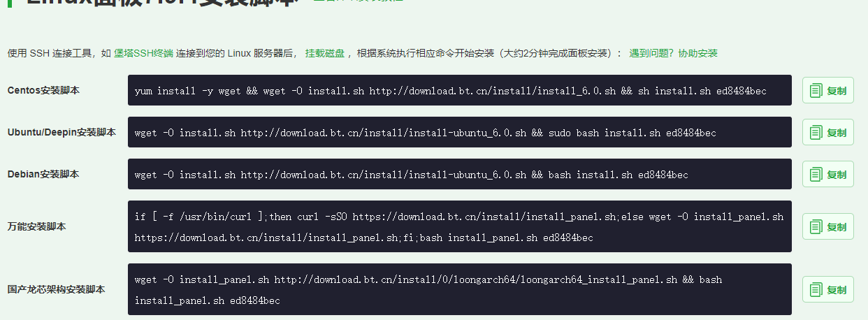Click the Debian wget command code block

[460, 175]
